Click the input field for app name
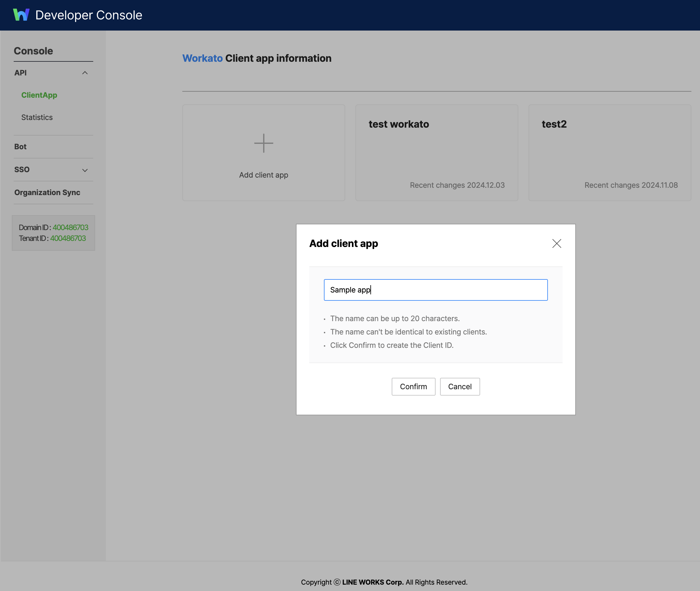Screen dimensions: 700x591 point(436,290)
